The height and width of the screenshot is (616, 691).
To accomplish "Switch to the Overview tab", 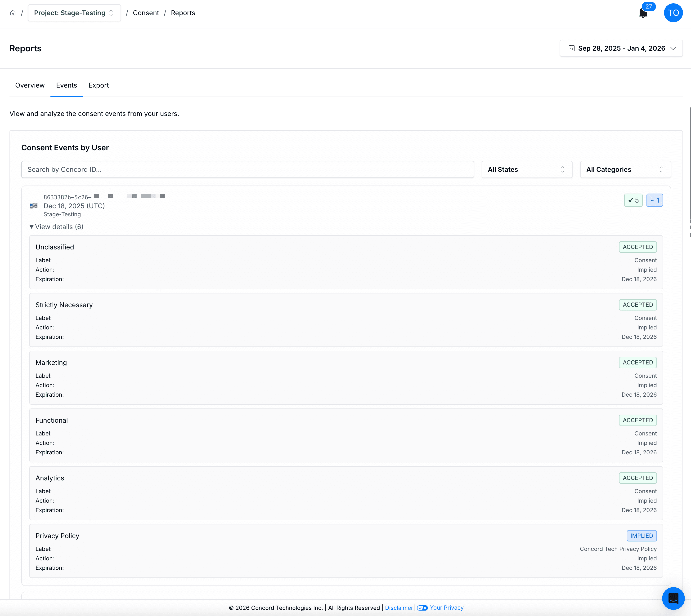I will tap(30, 85).
